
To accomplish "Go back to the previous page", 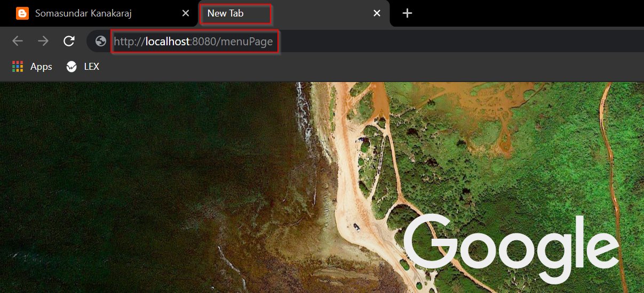I will coord(18,41).
